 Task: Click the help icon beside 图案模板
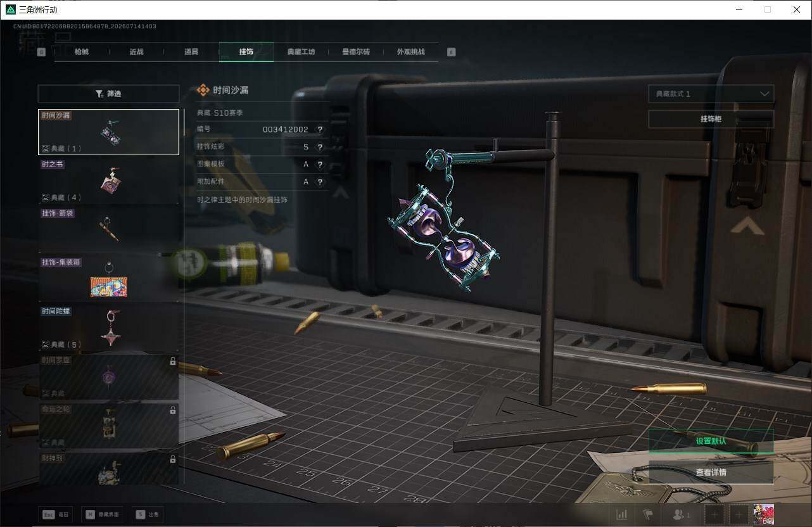point(320,164)
